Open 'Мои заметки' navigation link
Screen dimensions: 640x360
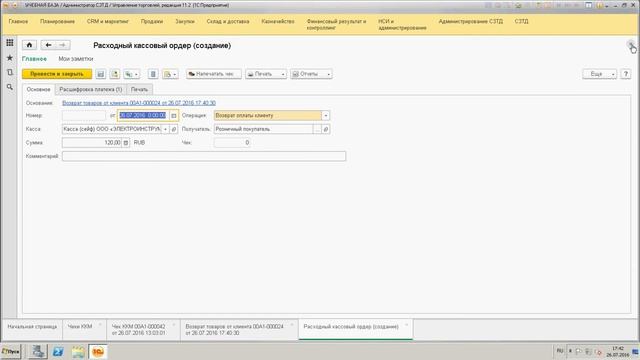pos(76,59)
